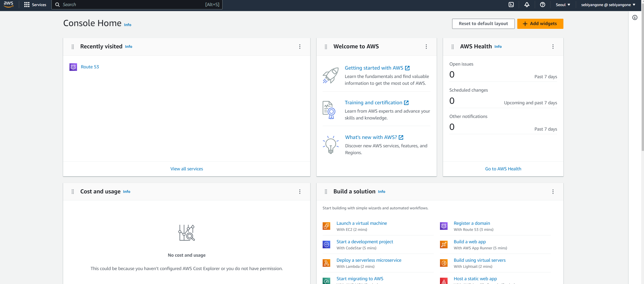
Task: Click the Lambda serverless microservice icon
Action: 326,263
